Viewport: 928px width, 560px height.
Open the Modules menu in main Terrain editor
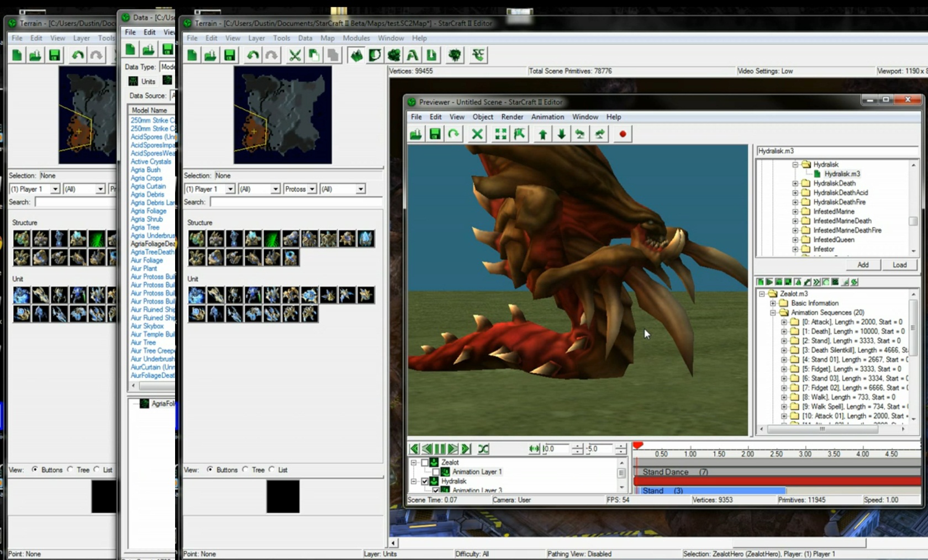click(356, 38)
